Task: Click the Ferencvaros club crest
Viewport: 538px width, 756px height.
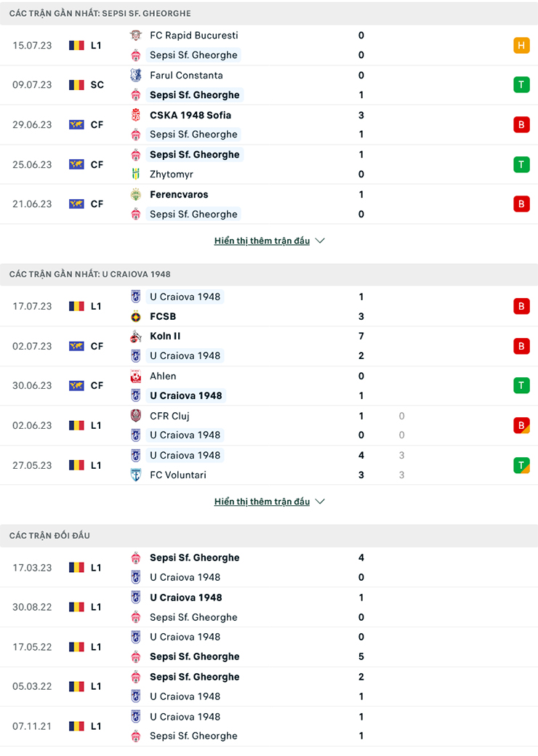Action: (135, 194)
